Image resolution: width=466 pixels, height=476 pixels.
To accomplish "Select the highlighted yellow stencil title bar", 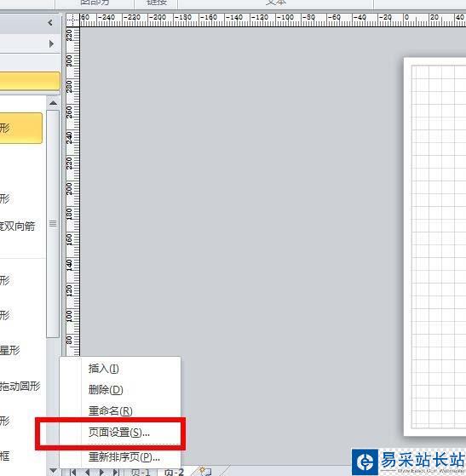I will (x=30, y=81).
